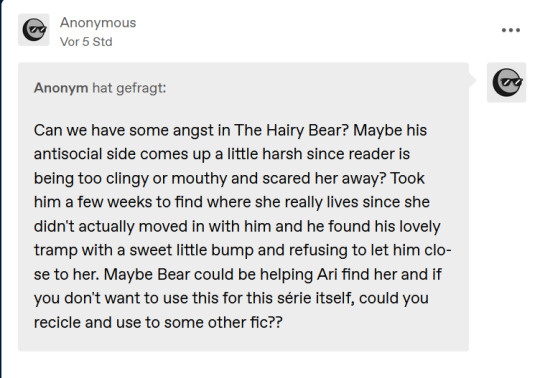
Task: Click the speech bubble pointer toward asker avatar
Action: (472, 80)
